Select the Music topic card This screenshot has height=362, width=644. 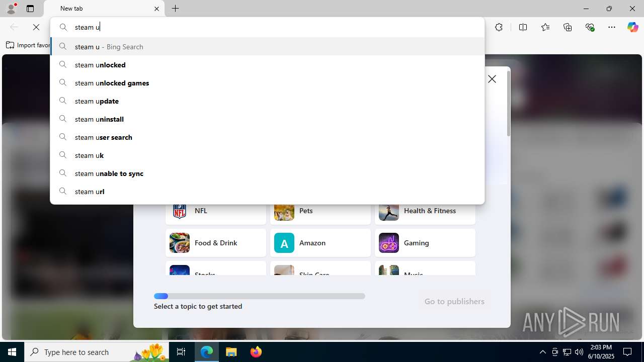point(425,268)
